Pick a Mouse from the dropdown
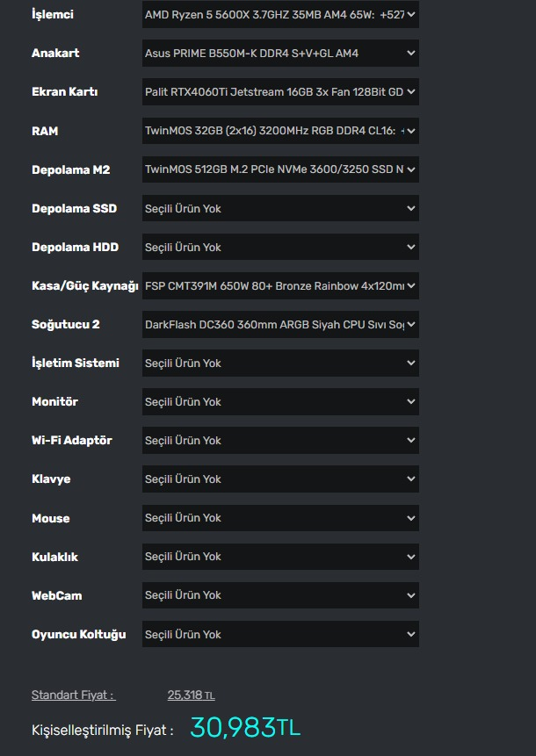 [280, 517]
